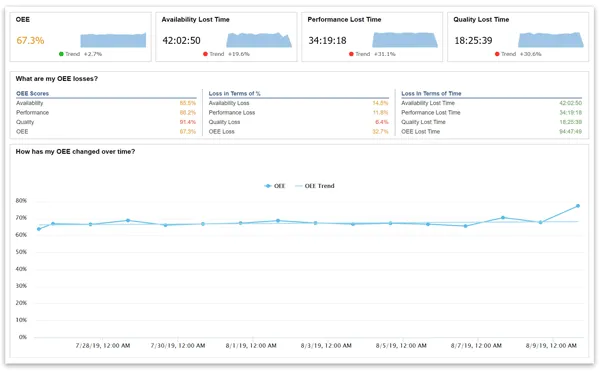Click the 8/1/19, 12:00 AM axis label
This screenshot has height=373, width=599.
pyautogui.click(x=251, y=345)
